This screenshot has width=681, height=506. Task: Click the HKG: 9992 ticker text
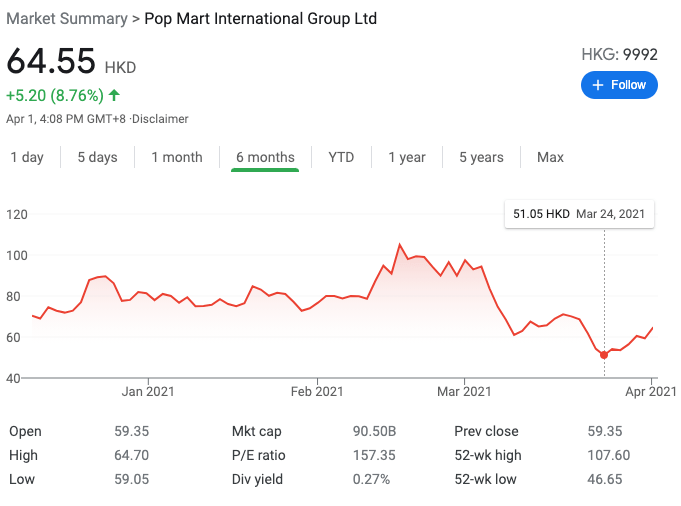pos(619,55)
